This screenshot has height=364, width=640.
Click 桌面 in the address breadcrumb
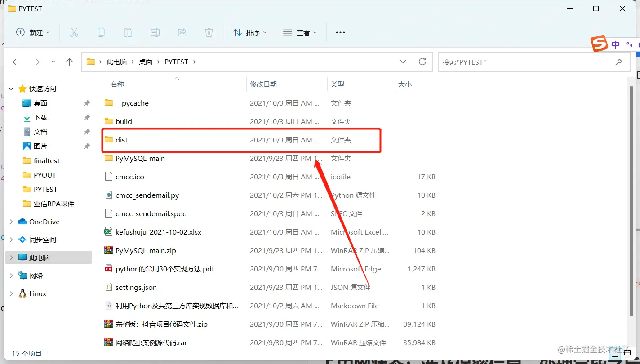click(x=146, y=62)
